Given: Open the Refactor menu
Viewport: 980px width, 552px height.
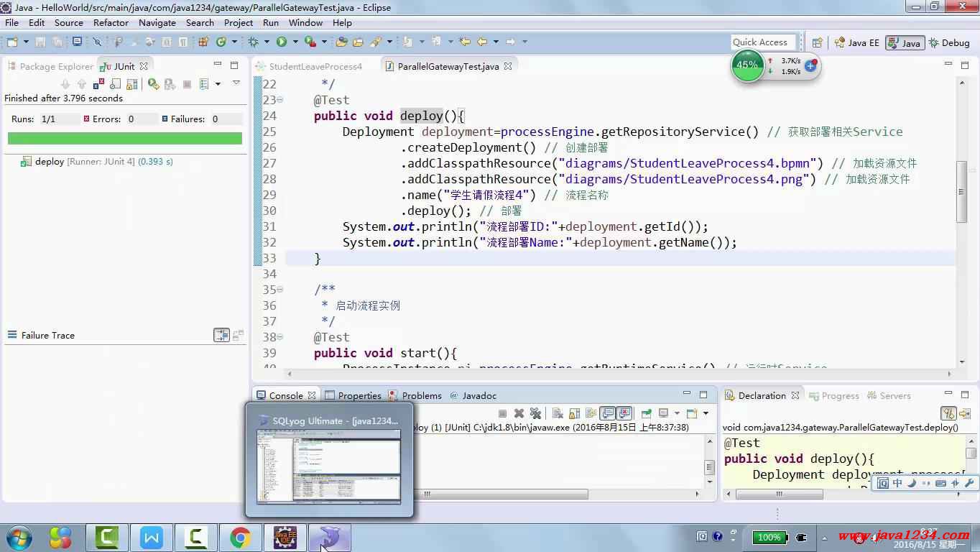Looking at the screenshot, I should pos(111,22).
